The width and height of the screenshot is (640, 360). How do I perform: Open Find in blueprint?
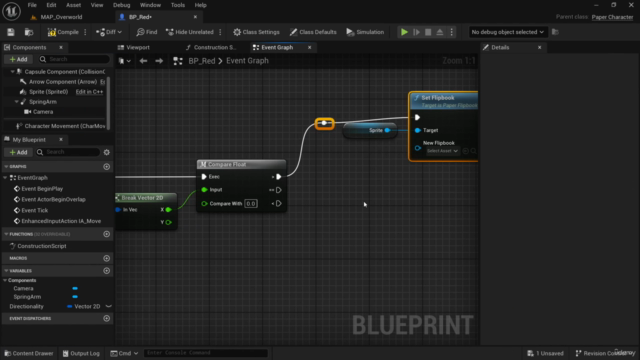tap(147, 32)
